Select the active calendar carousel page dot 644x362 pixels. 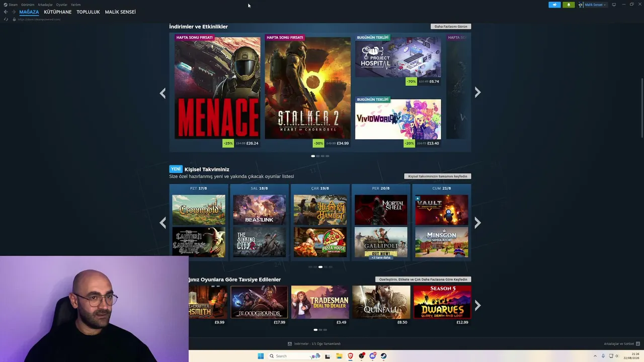320,267
